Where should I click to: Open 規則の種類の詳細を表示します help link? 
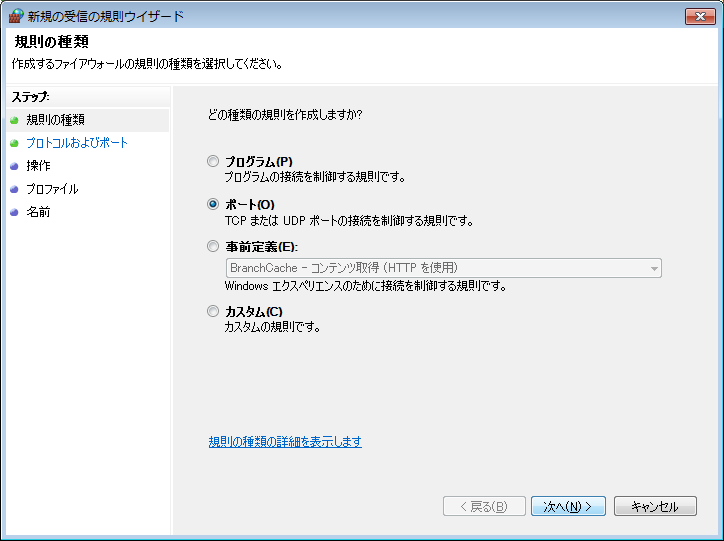click(285, 442)
